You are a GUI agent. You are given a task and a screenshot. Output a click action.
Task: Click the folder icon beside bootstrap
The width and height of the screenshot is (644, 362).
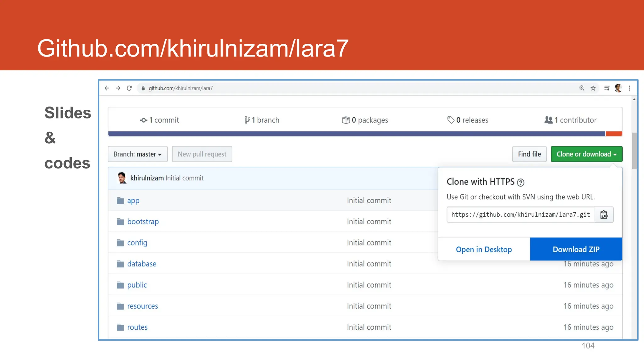(x=120, y=222)
